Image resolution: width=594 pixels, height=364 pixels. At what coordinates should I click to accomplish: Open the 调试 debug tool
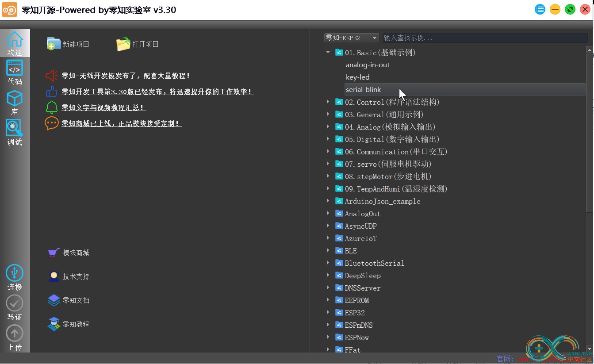pyautogui.click(x=15, y=128)
